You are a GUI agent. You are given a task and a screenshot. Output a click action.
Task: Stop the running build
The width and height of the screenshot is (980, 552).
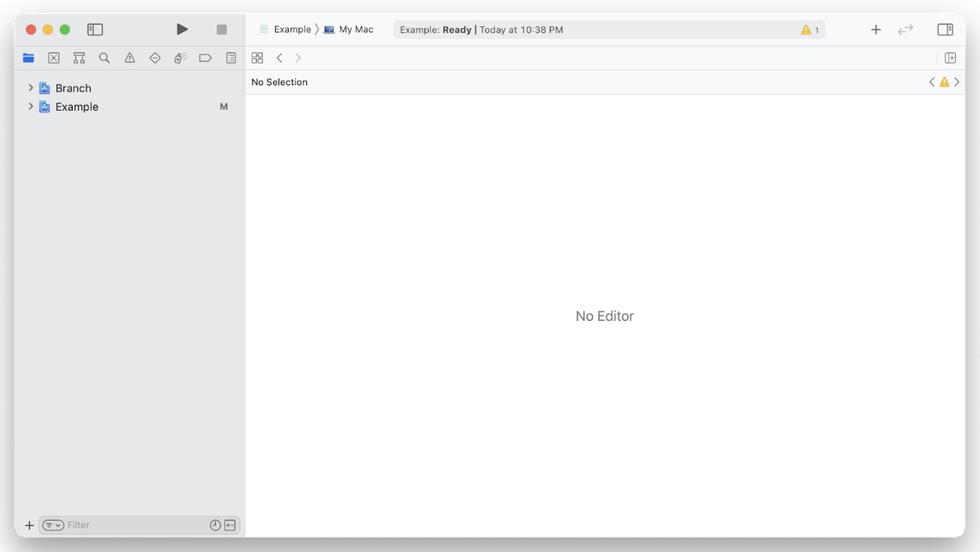(222, 30)
